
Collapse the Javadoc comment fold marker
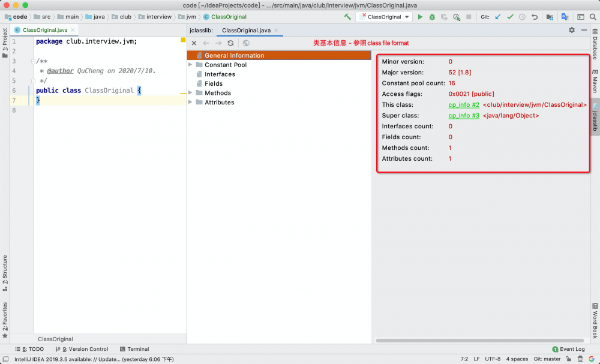point(33,61)
